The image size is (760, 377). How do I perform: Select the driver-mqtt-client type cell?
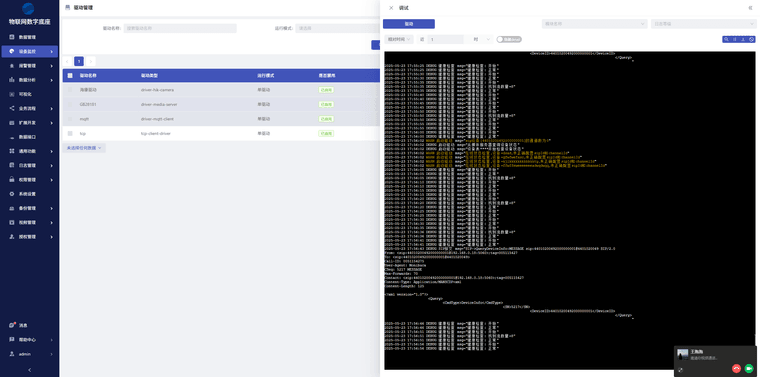[x=158, y=119]
